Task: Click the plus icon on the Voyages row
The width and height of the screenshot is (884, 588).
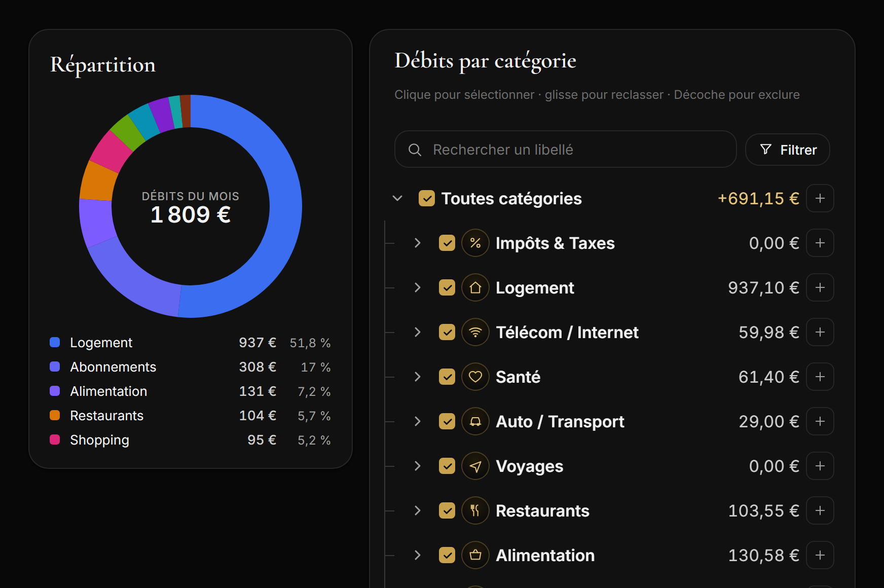Action: pos(820,466)
